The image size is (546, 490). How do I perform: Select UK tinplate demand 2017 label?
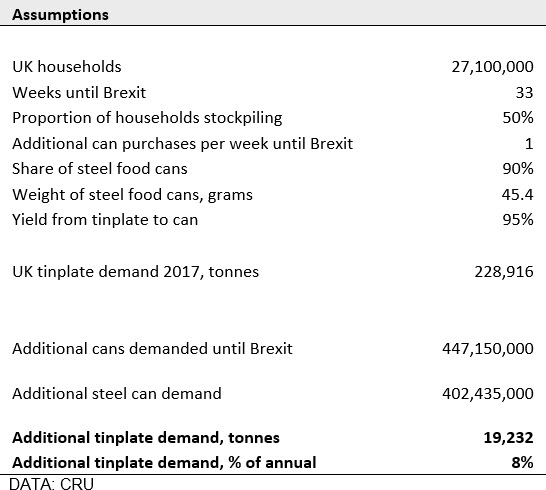click(135, 272)
